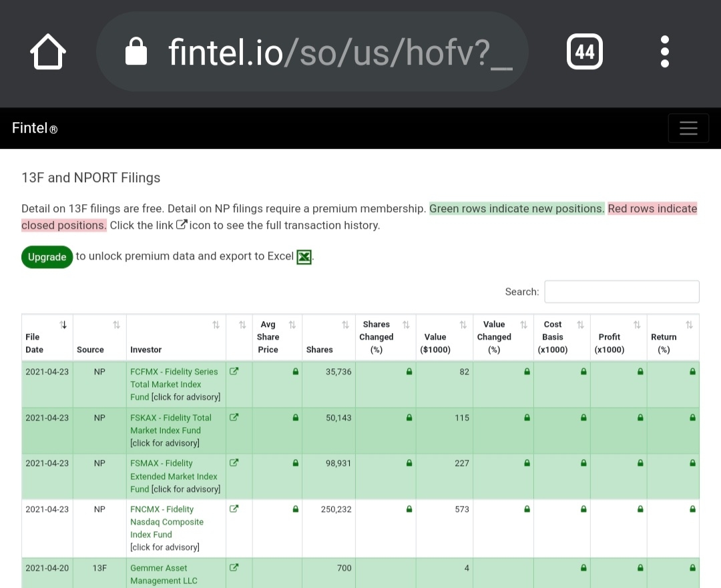
Task: Click the Fintel logo in header
Action: pyautogui.click(x=35, y=127)
